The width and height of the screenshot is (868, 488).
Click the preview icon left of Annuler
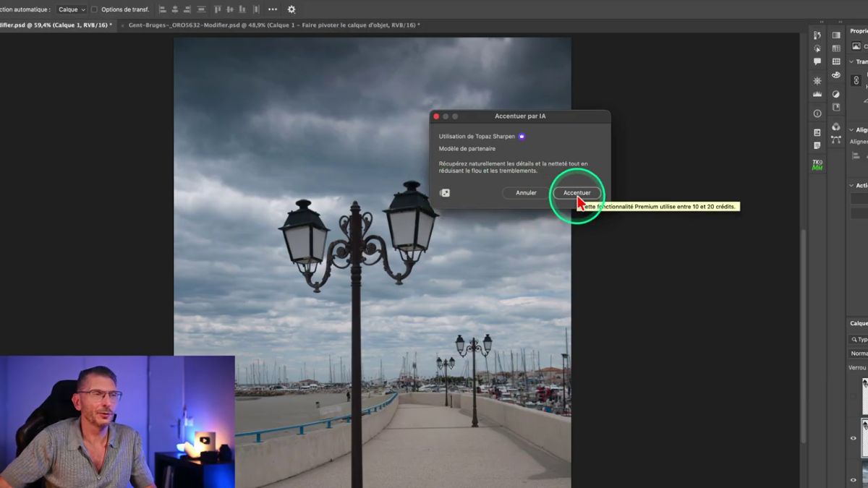click(445, 193)
